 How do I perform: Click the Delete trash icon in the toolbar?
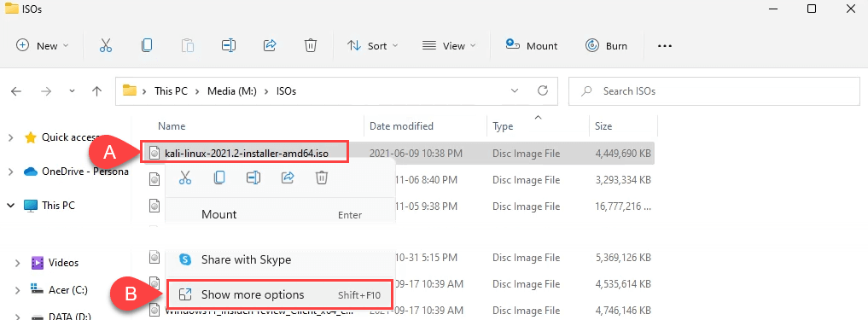point(311,46)
